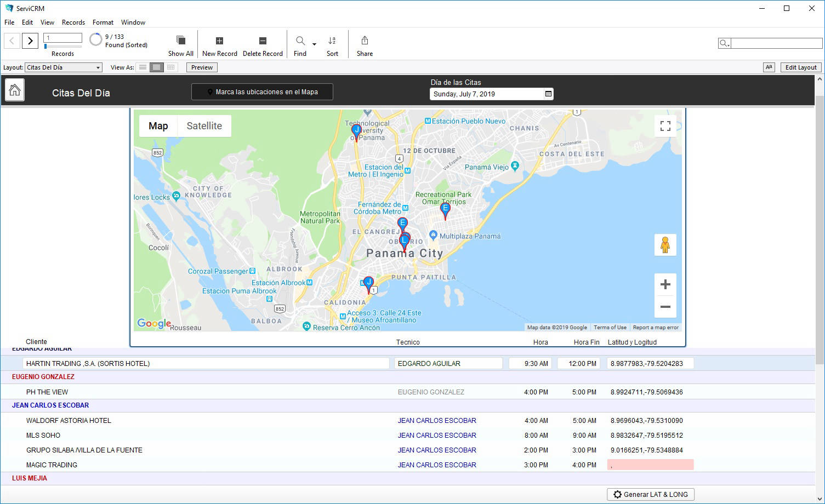Click the vertical scrollbar
Viewport: 825px width, 504px height.
tap(820, 230)
